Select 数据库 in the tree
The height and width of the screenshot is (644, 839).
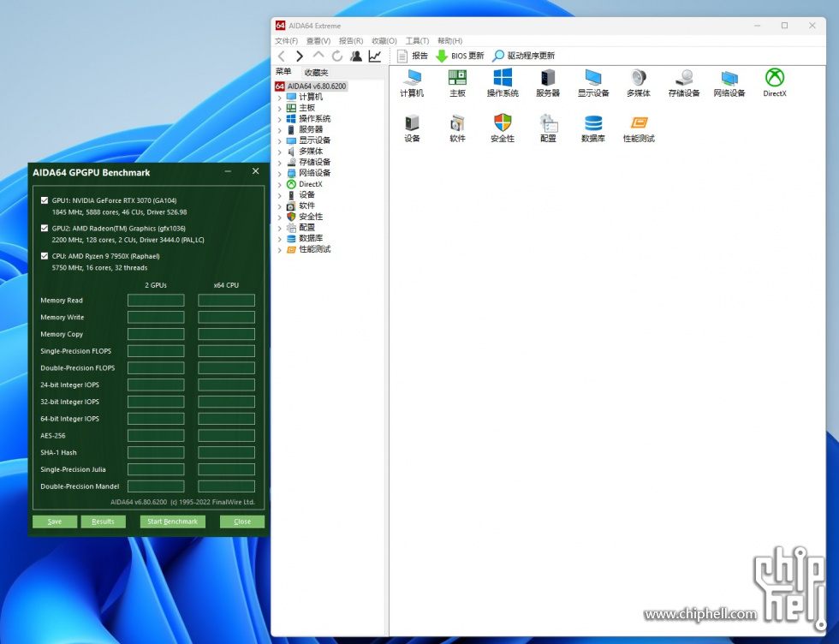[x=311, y=238]
